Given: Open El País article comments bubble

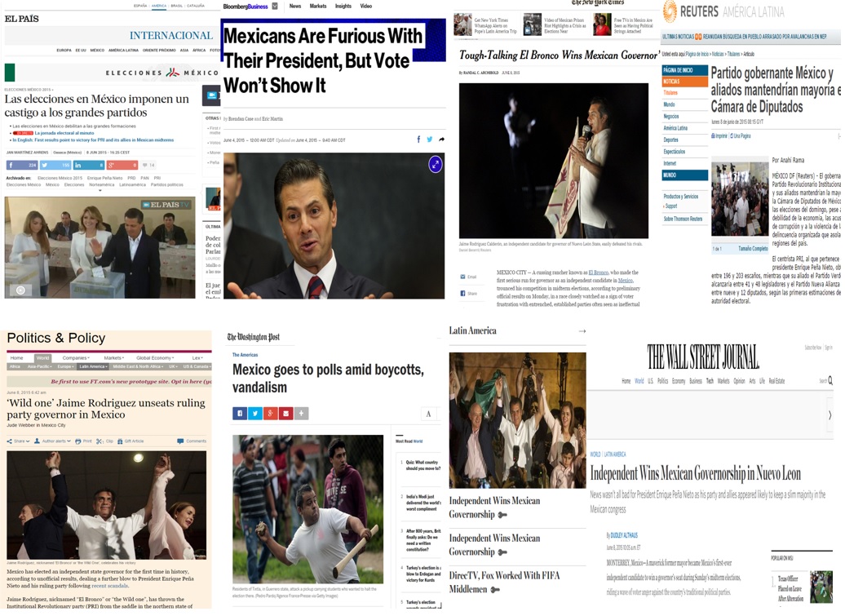Looking at the screenshot, I should point(148,165).
